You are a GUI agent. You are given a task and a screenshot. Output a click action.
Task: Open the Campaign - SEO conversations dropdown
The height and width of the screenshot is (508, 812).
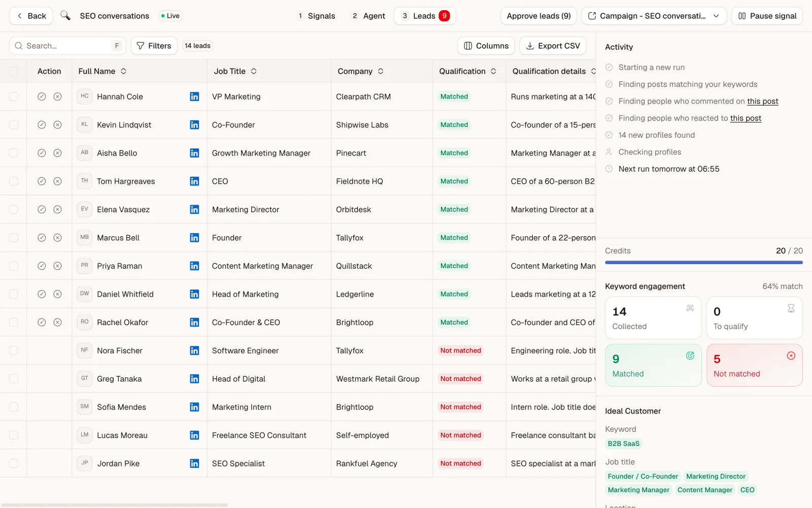[654, 16]
